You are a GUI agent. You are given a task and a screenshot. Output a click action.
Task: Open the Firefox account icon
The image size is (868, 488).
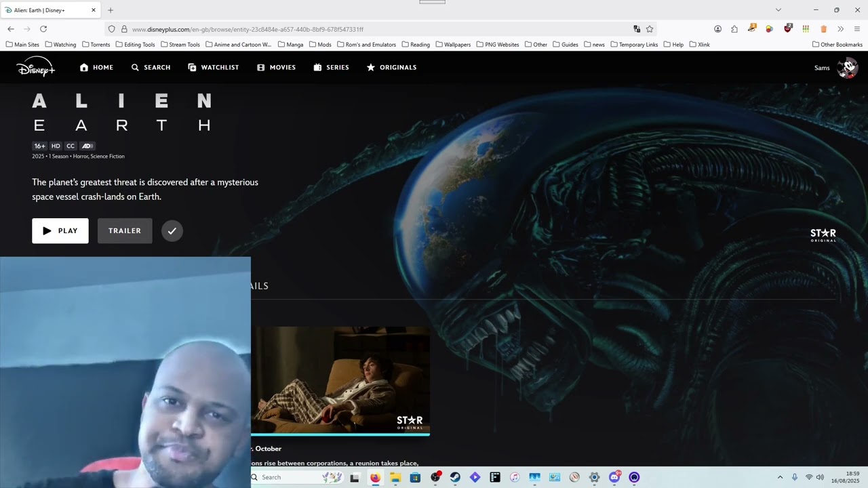pyautogui.click(x=717, y=29)
